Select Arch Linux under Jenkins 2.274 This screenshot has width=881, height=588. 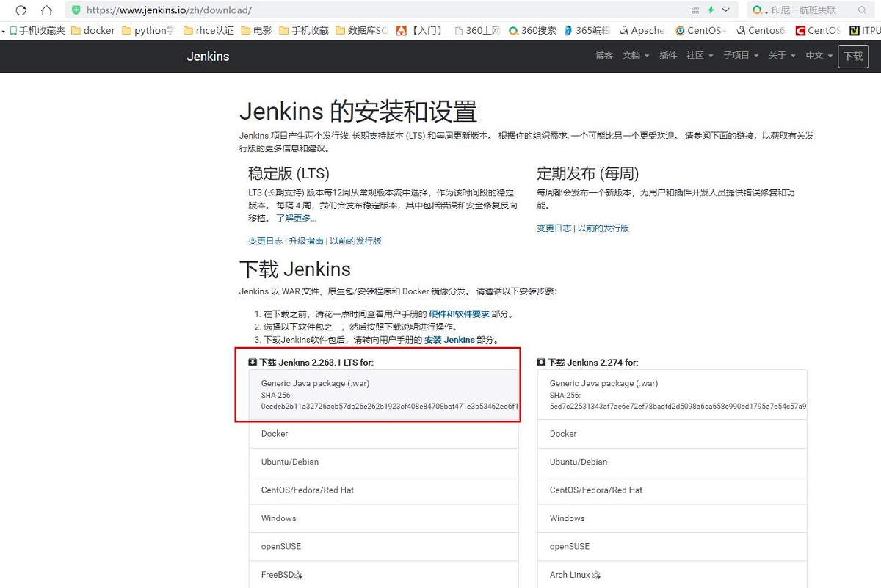point(672,574)
